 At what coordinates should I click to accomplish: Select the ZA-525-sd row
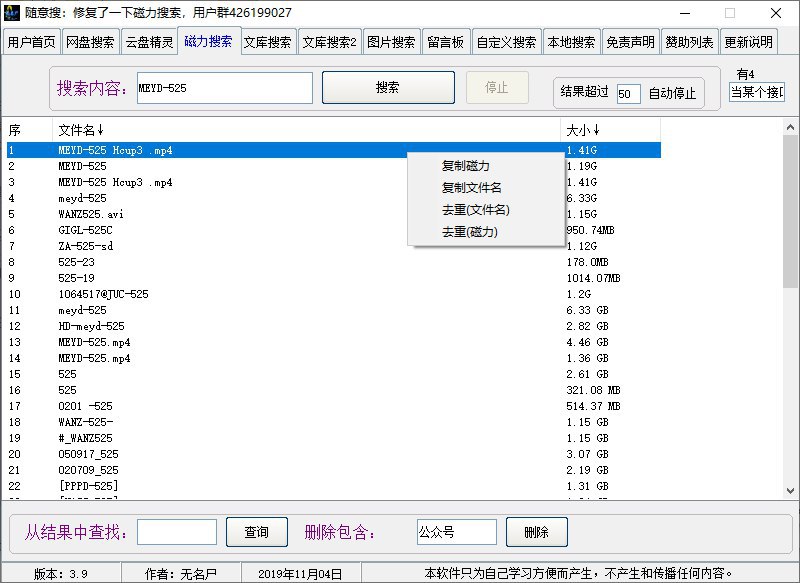334,246
